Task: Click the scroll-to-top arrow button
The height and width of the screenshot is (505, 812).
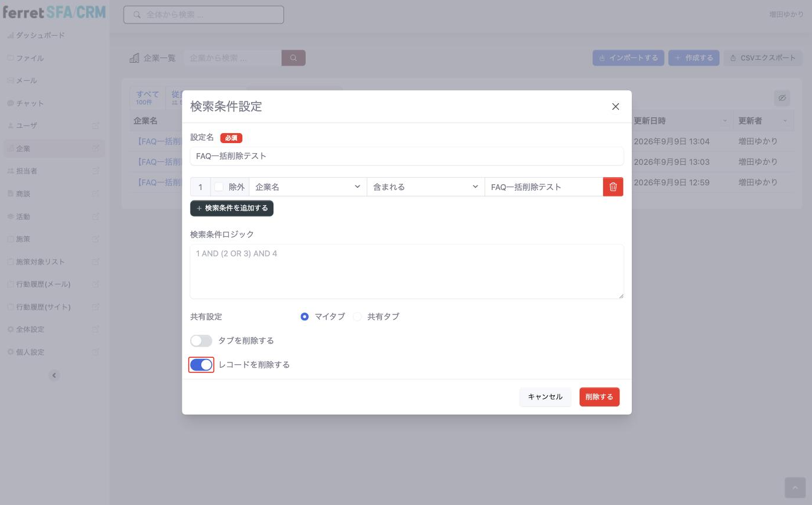Action: [795, 487]
